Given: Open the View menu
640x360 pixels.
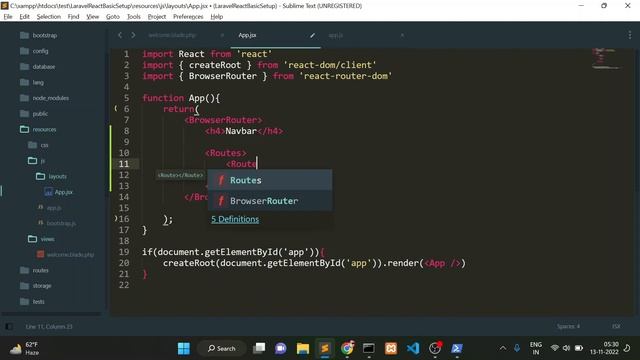Looking at the screenshot, I should (93, 17).
